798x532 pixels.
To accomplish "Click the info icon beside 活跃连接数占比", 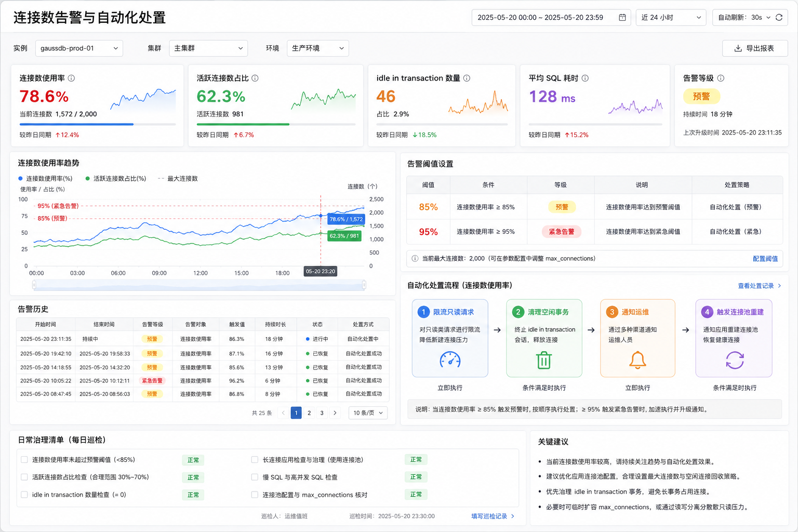I will [255, 78].
